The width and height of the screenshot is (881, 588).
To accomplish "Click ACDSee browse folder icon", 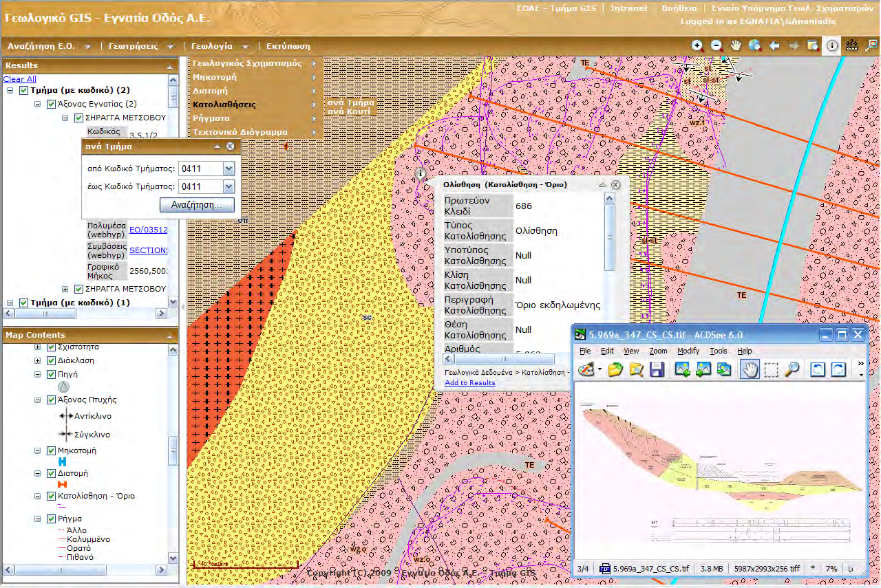I will [x=637, y=369].
